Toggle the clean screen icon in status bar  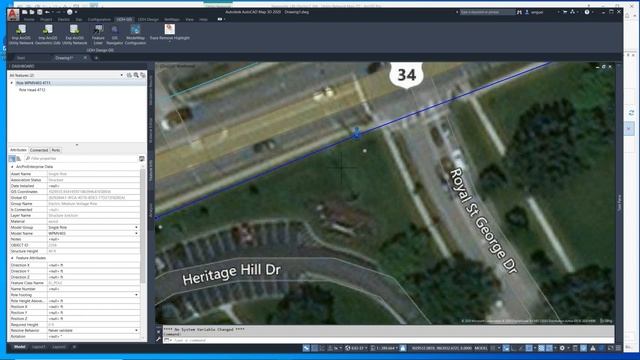611,348
